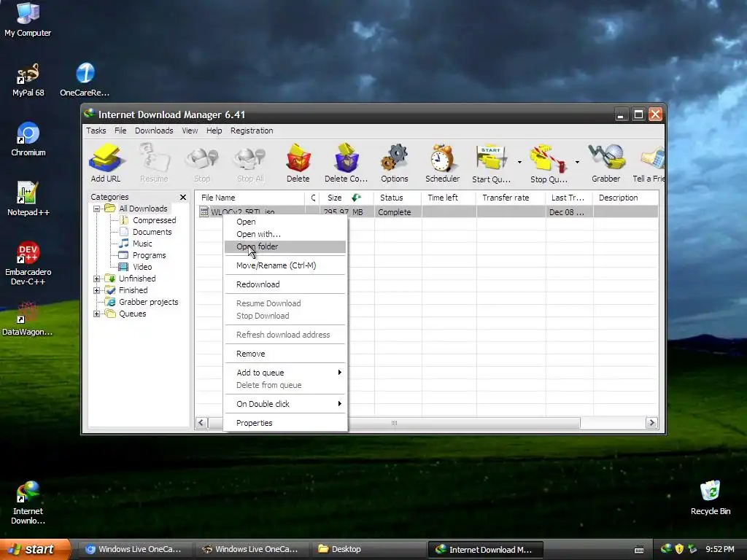This screenshot has height=560, width=747.
Task: Open My Computer desktop icon
Action: (28, 19)
